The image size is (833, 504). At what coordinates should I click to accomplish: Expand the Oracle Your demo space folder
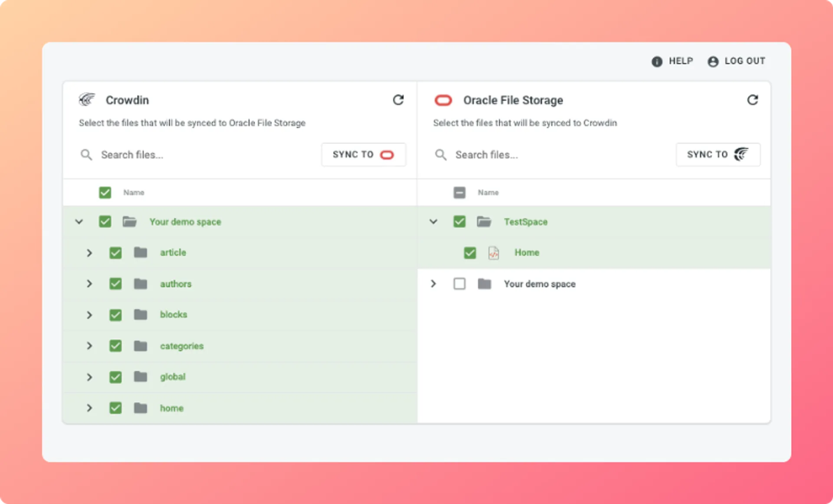pyautogui.click(x=433, y=284)
